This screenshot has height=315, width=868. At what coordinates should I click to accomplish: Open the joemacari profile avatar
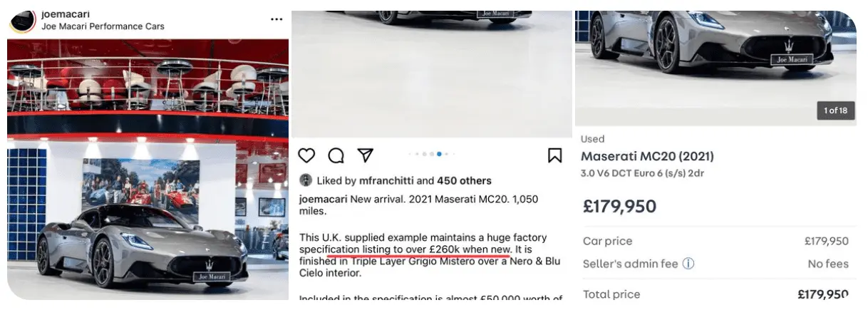click(x=23, y=21)
